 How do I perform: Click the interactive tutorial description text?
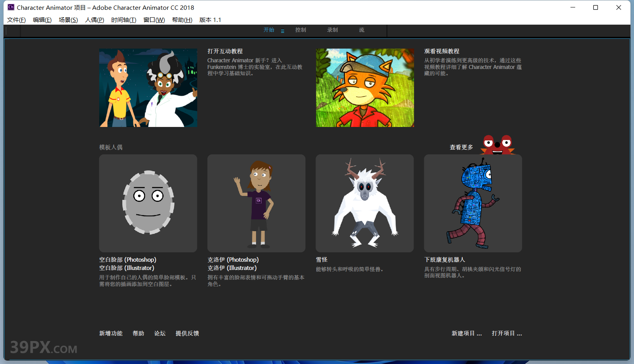click(x=255, y=67)
